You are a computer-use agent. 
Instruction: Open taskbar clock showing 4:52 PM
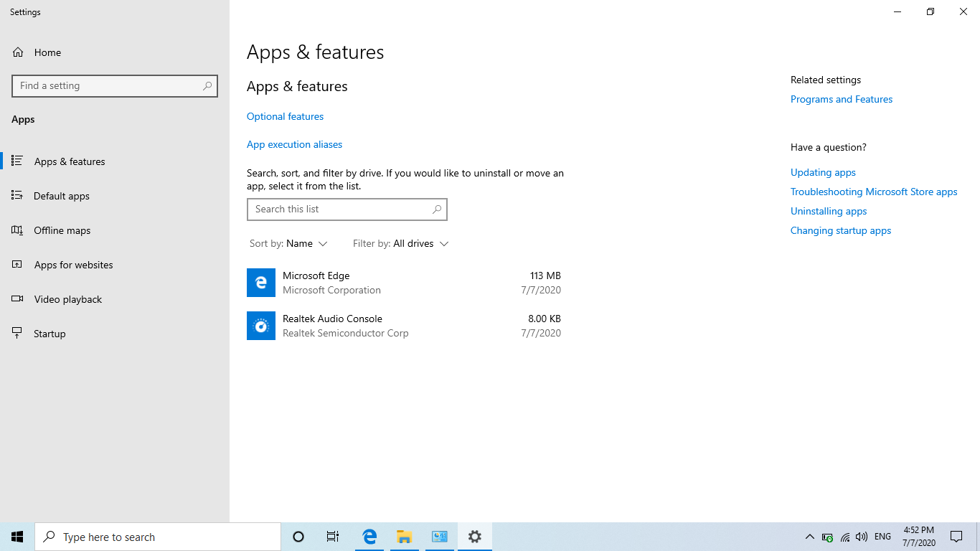(x=918, y=537)
